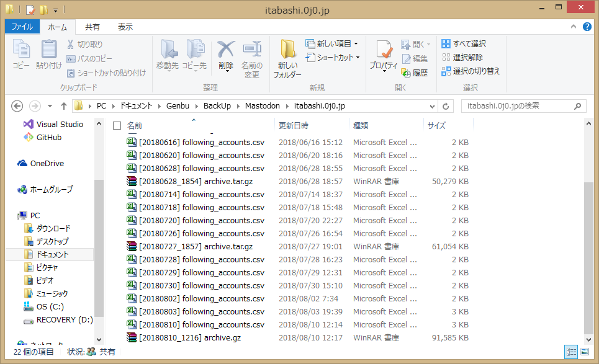Image resolution: width=599 pixels, height=364 pixels.
Task: Click the Up directory arrow button
Action: 63,106
